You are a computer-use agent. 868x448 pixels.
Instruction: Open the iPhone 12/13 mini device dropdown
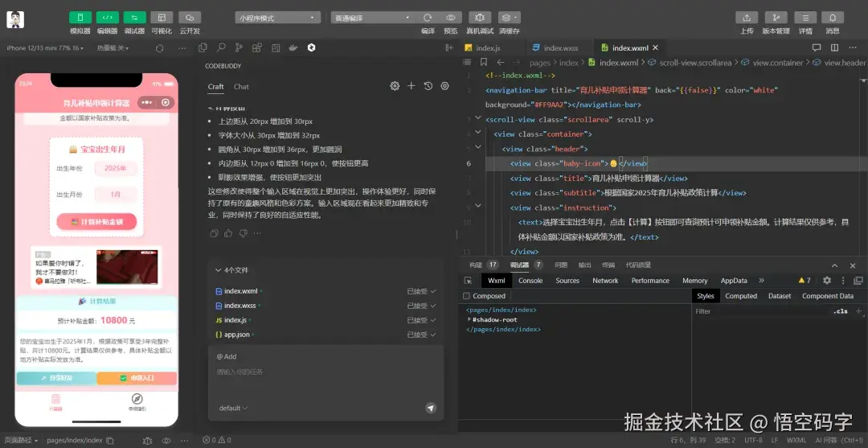coord(45,48)
